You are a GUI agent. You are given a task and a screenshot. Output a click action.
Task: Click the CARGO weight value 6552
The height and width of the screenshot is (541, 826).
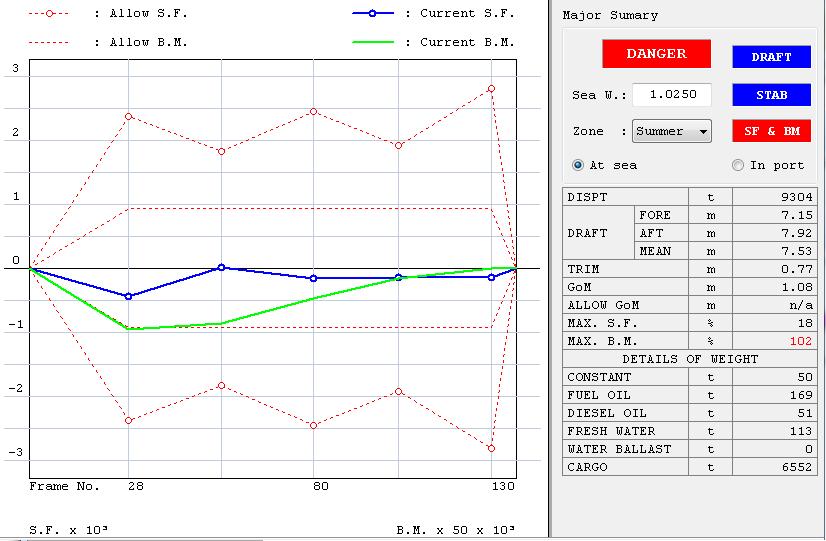tap(778, 467)
